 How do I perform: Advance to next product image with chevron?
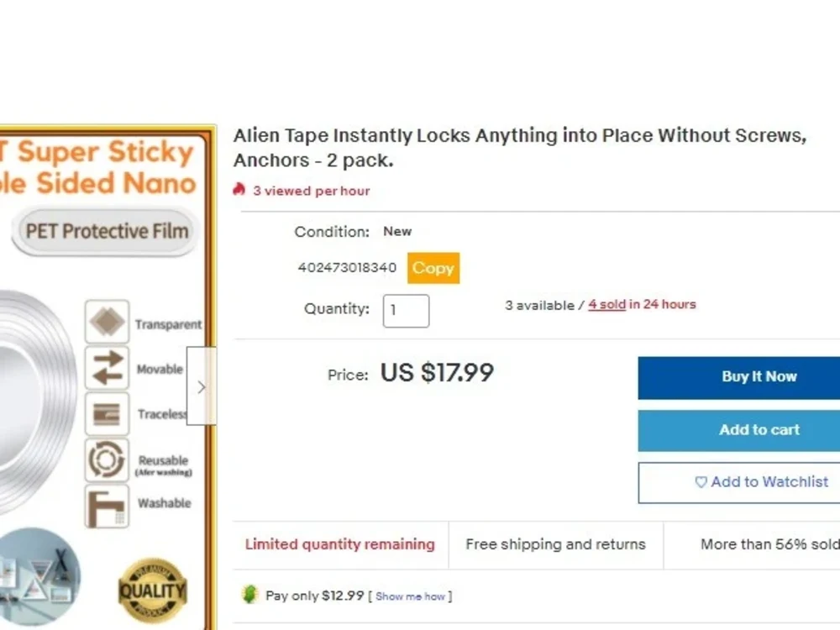tap(202, 386)
